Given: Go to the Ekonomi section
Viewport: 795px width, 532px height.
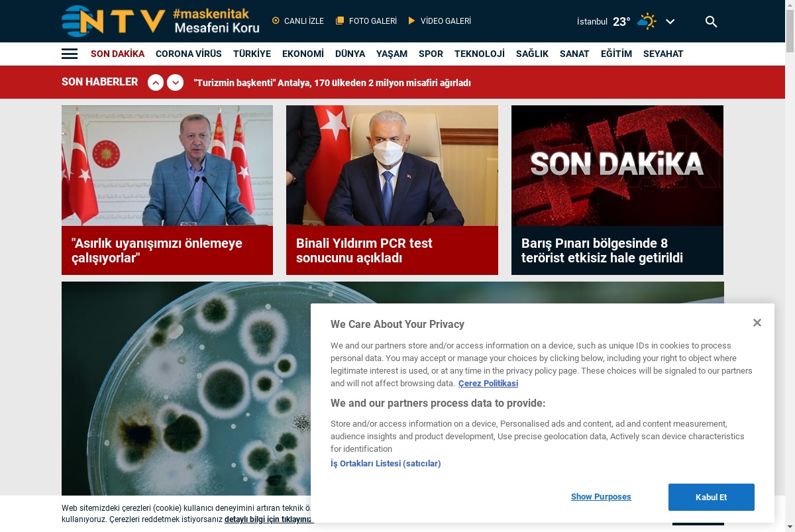Looking at the screenshot, I should tap(303, 54).
